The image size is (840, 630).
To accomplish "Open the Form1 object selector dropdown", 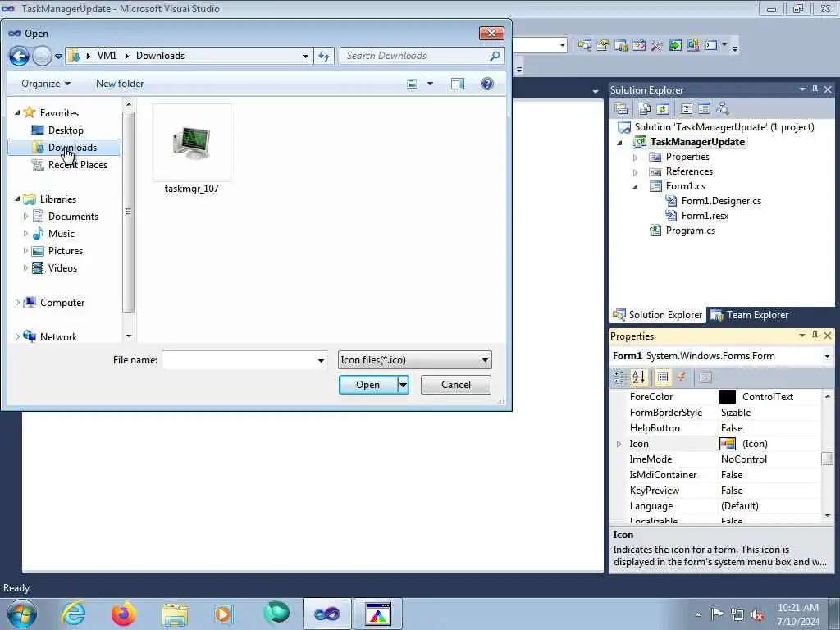I will (827, 356).
